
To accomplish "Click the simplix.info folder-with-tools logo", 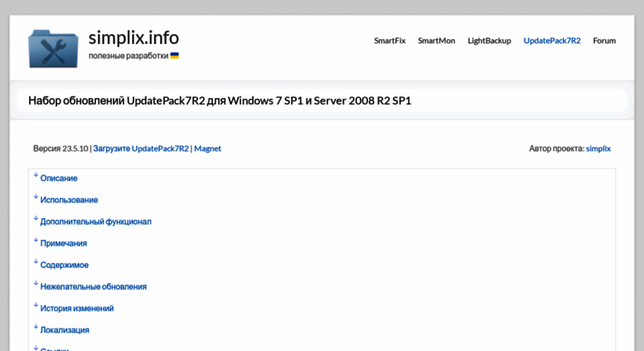I will [53, 48].
